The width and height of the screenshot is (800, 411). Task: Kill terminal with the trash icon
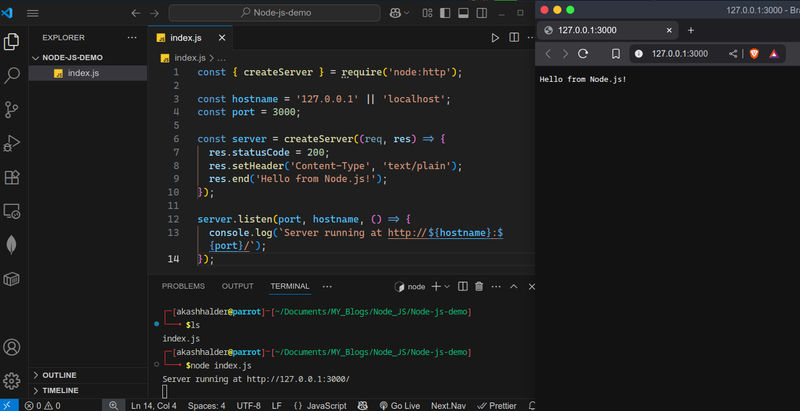click(x=479, y=286)
